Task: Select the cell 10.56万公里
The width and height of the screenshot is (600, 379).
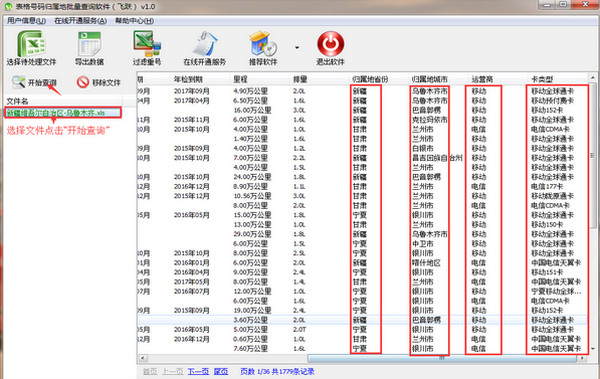Action: coord(252,196)
